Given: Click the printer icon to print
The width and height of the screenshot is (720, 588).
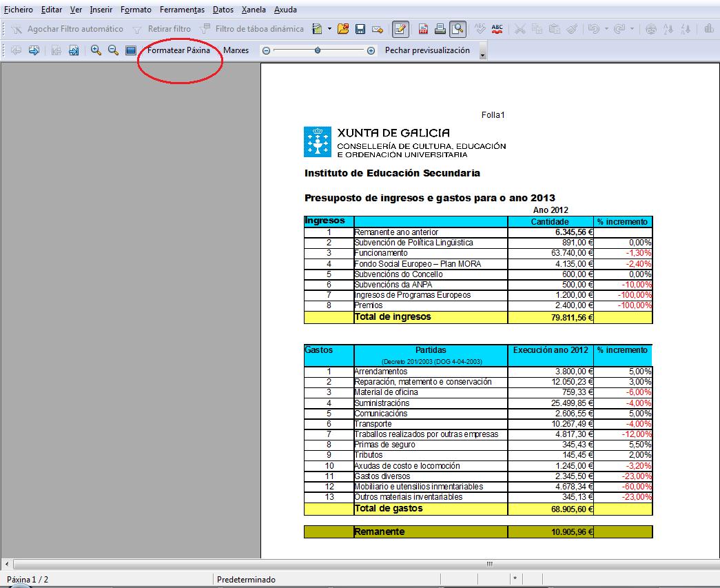Looking at the screenshot, I should [440, 29].
